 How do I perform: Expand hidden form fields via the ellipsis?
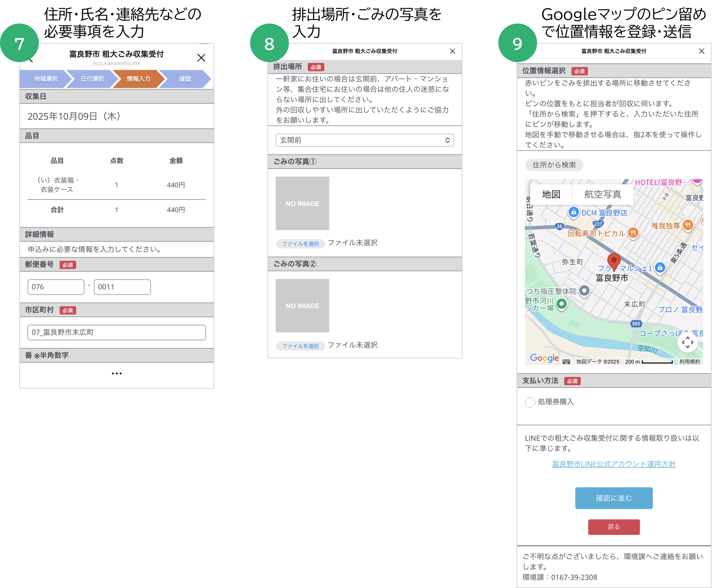click(x=117, y=373)
